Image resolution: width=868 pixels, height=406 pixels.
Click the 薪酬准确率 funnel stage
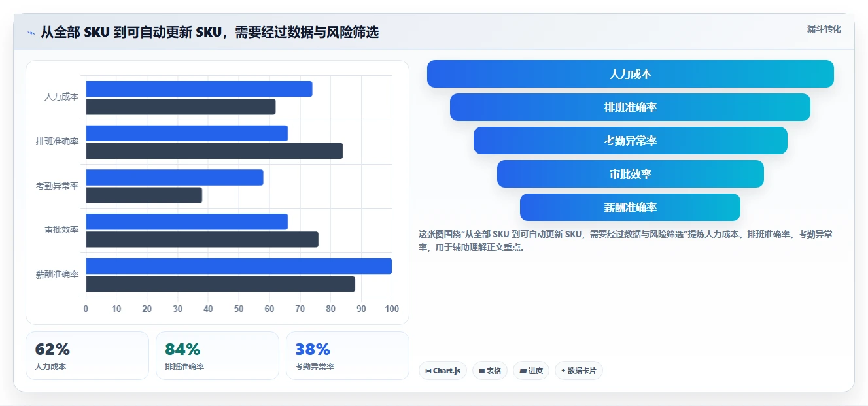click(631, 207)
